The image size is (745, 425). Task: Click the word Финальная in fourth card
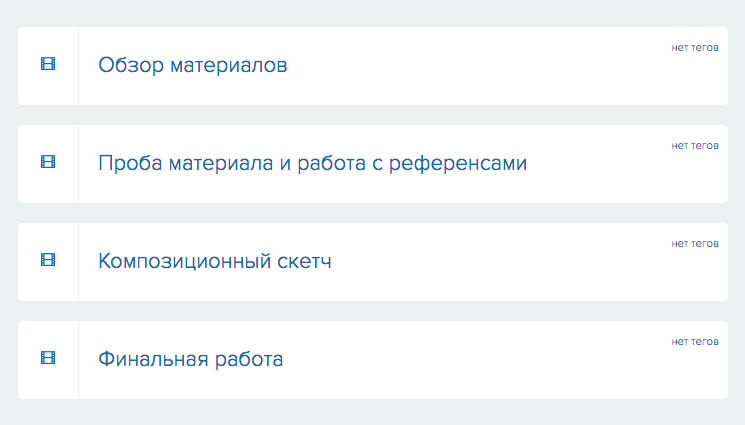pyautogui.click(x=153, y=359)
